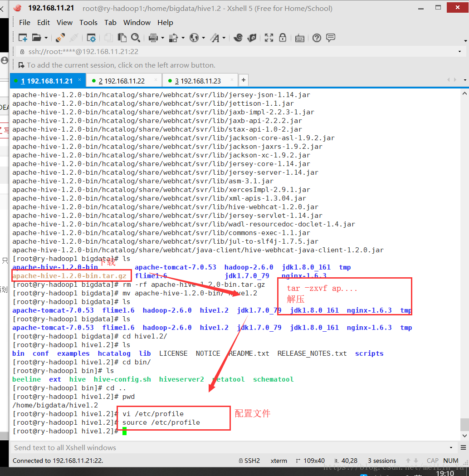This screenshot has height=476, width=469.
Task: Click the SSH2 status bar entry
Action: click(249, 461)
